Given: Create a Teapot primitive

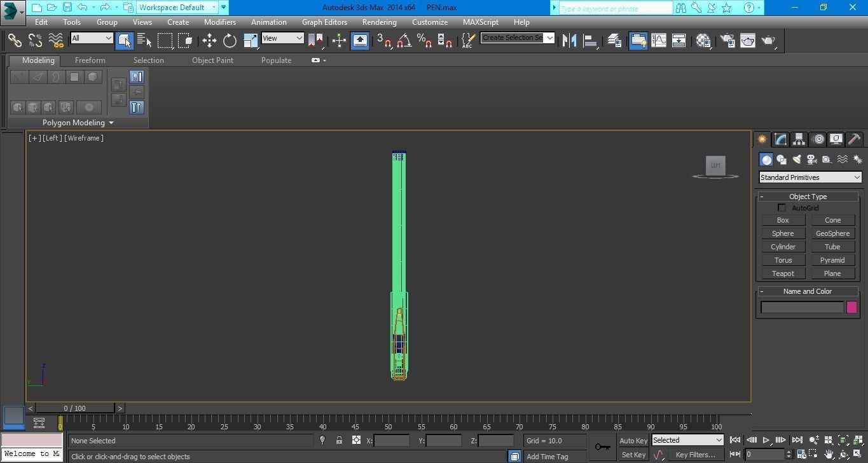Looking at the screenshot, I should [783, 273].
